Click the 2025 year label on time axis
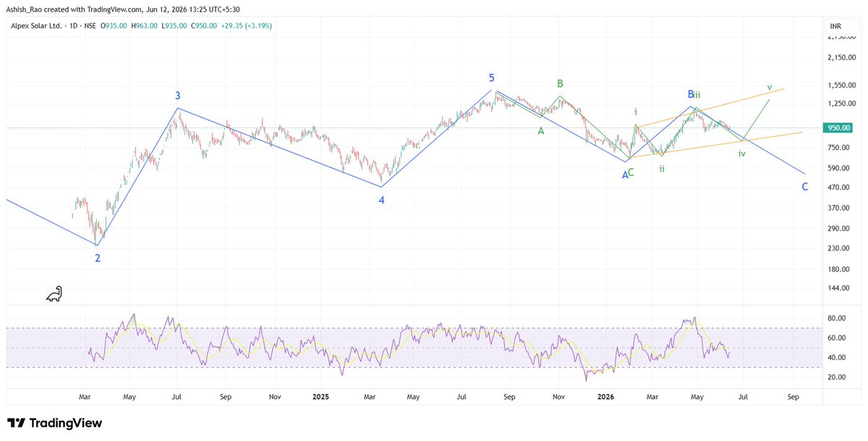 click(x=322, y=397)
